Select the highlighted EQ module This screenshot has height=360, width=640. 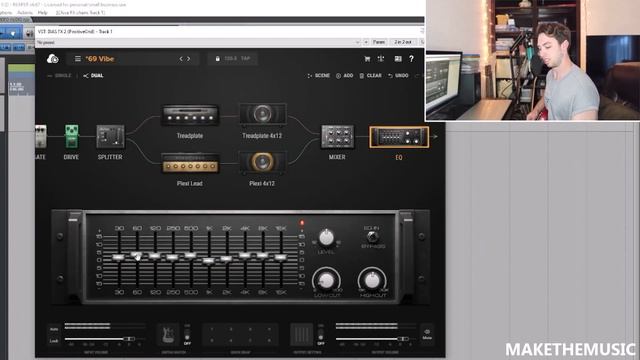coord(399,137)
